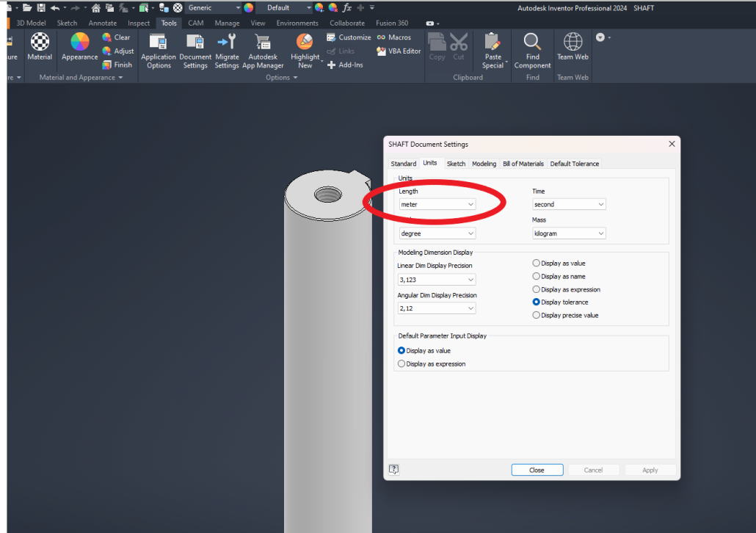The width and height of the screenshot is (756, 533).
Task: Close the SHAFT Document Settings dialog with X
Action: click(672, 144)
